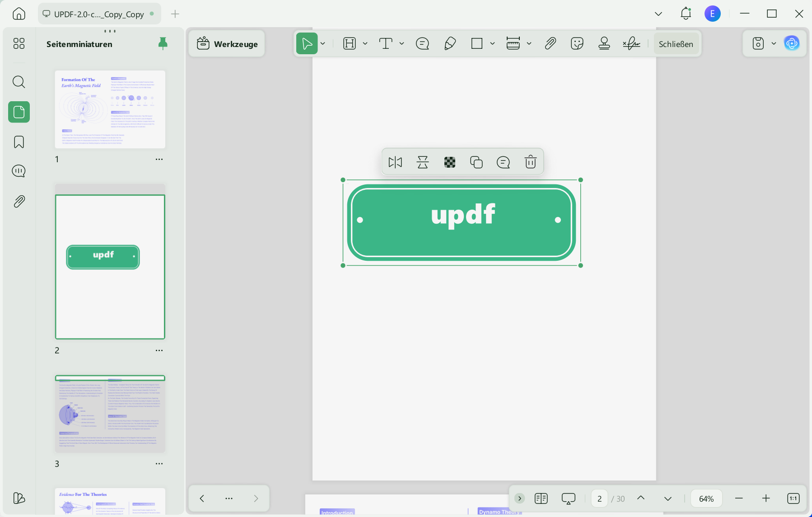Go to the previous page with the up arrow
The width and height of the screenshot is (812, 517).
[x=641, y=498]
